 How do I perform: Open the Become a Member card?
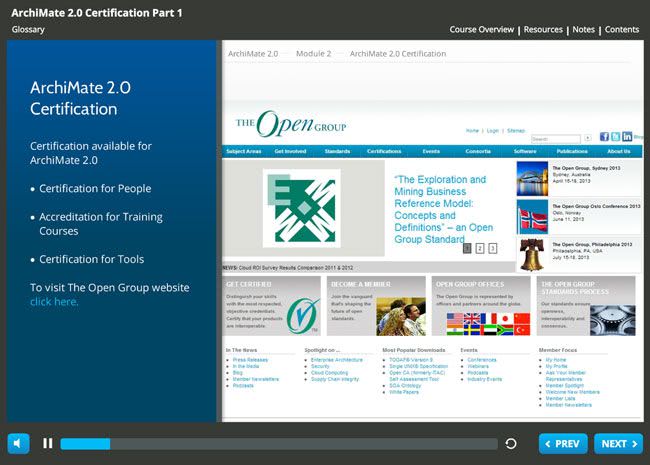pos(376,306)
